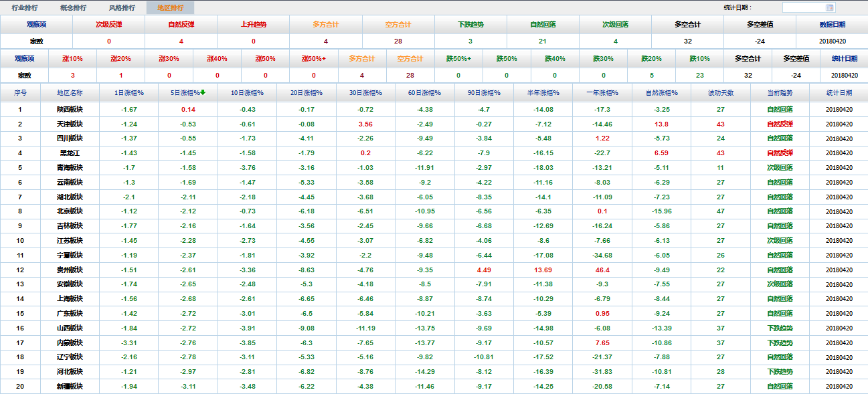Viewport: 868px width, 394px height.
Task: Click the 跌50%+ header cell
Action: point(458,59)
